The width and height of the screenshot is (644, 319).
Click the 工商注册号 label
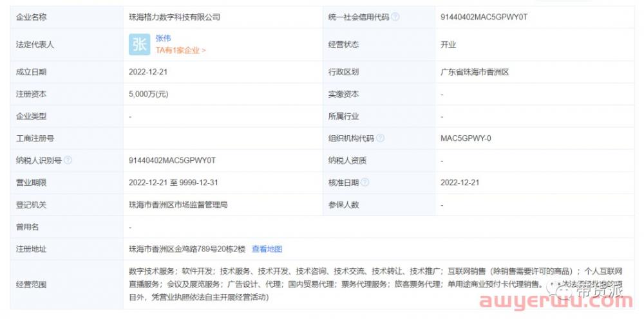click(35, 138)
